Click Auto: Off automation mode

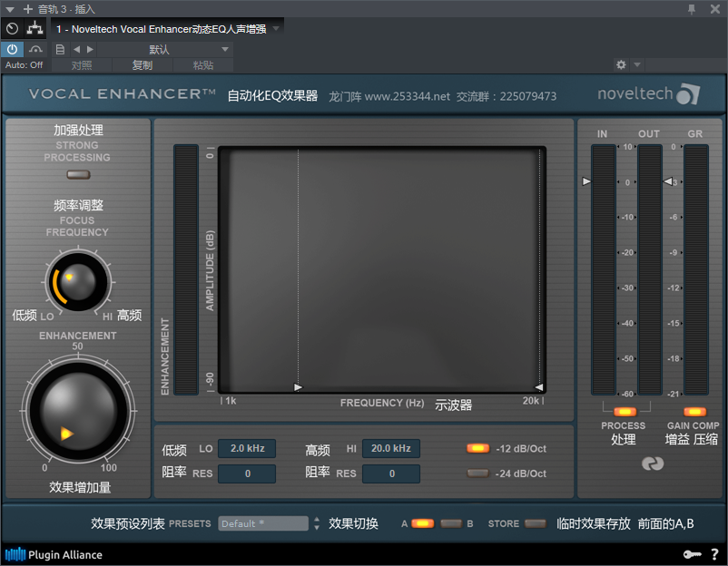point(25,65)
